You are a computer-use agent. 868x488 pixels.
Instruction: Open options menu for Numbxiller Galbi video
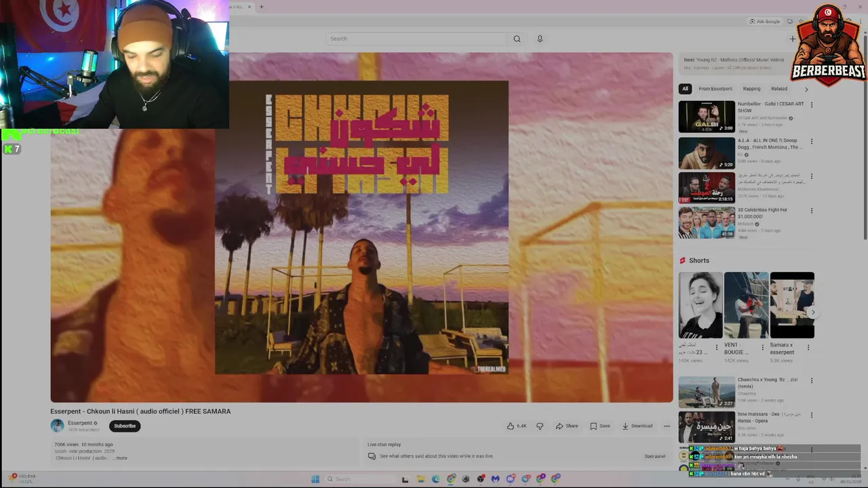[811, 105]
